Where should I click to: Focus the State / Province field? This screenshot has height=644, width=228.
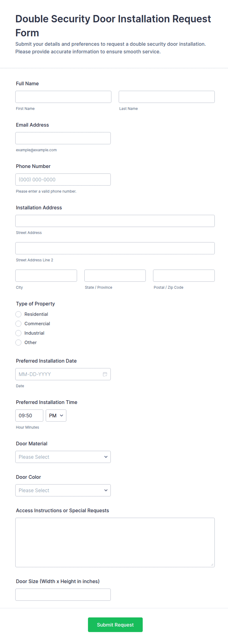pyautogui.click(x=115, y=275)
